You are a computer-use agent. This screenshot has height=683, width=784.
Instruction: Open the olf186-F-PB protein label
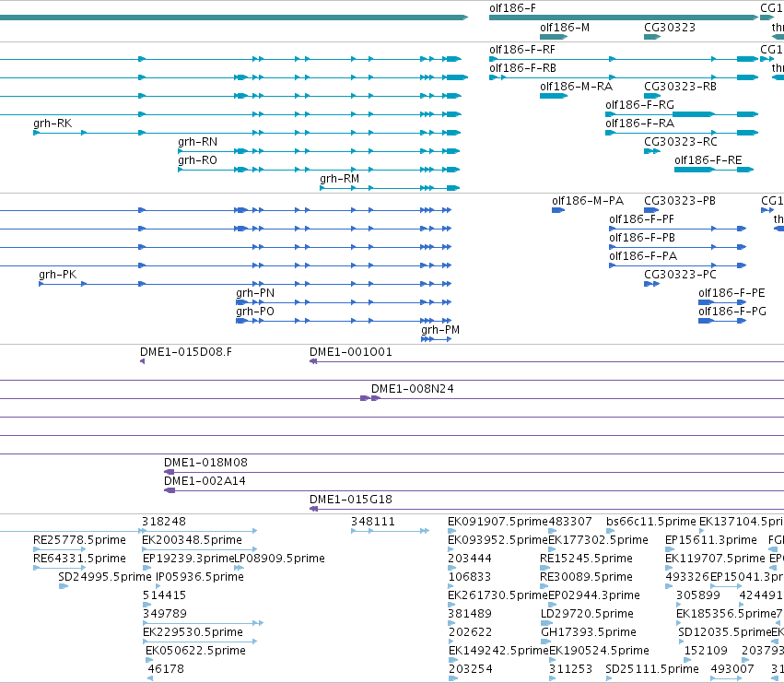point(642,238)
